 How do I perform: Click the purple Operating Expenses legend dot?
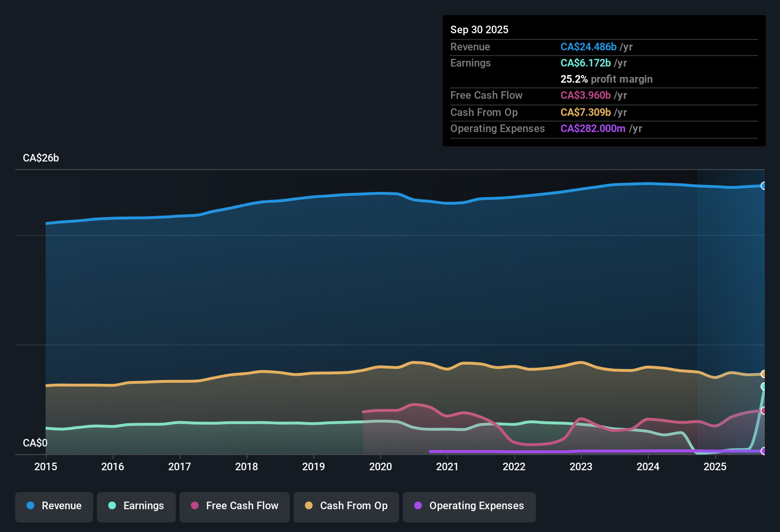(418, 506)
